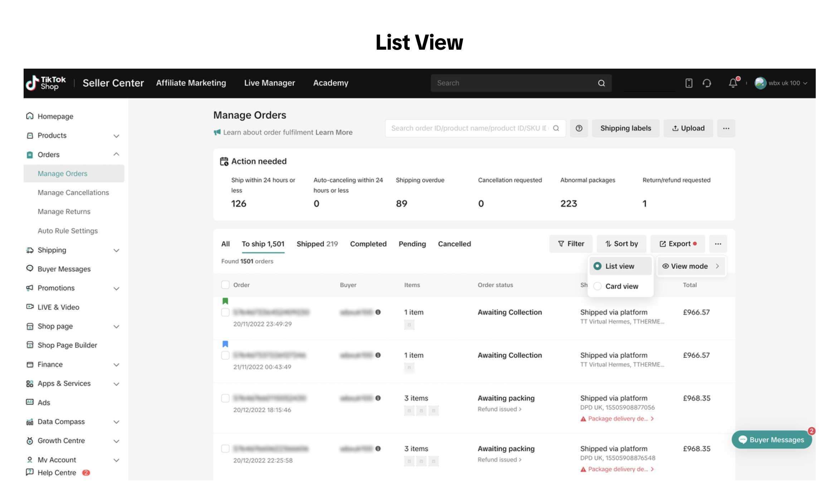Click the top search magnifier icon

click(x=601, y=83)
